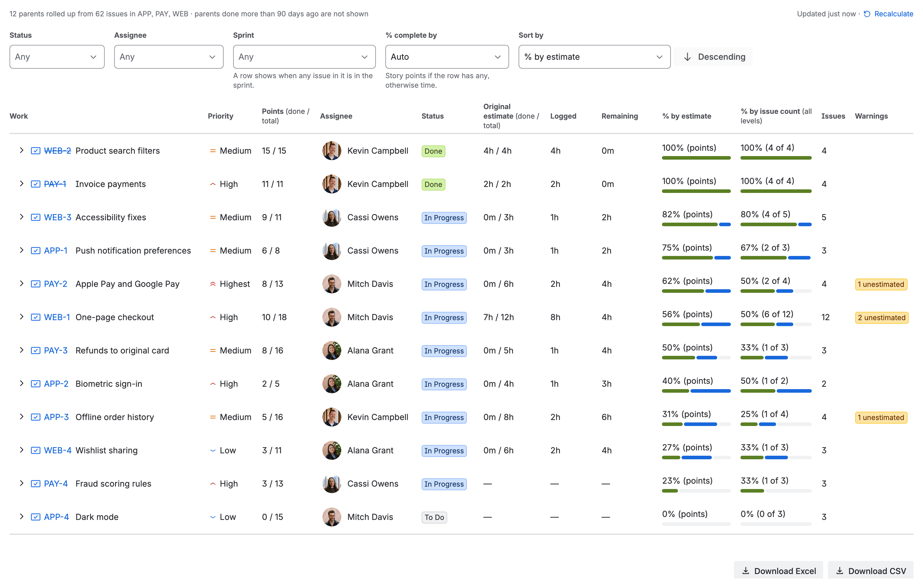Click the download icon on Download Excel
Screen dimensions: 923x588
[x=745, y=571]
